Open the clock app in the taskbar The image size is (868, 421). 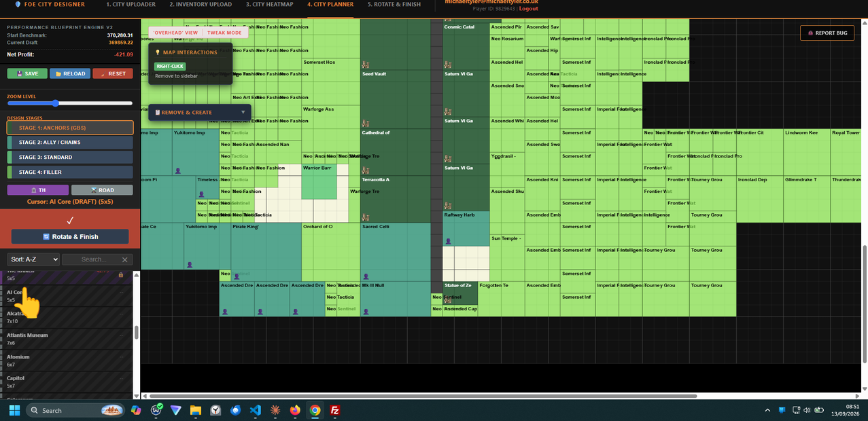(215, 410)
